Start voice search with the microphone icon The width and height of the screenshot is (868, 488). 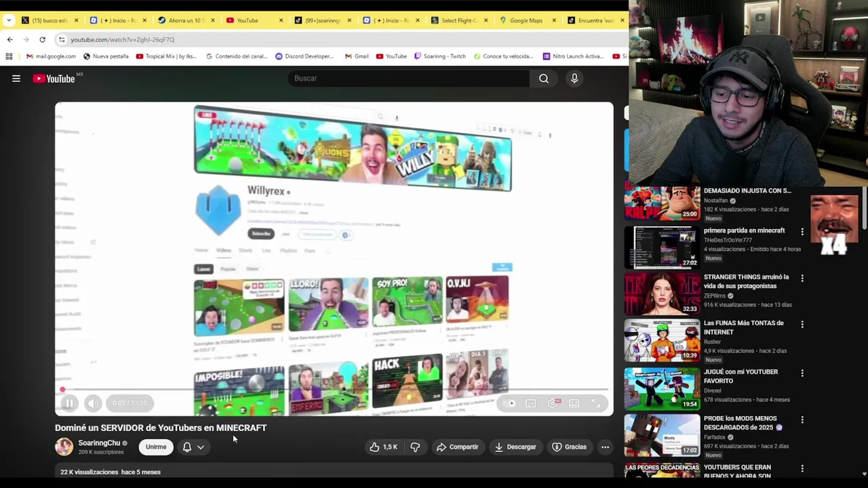coord(574,79)
